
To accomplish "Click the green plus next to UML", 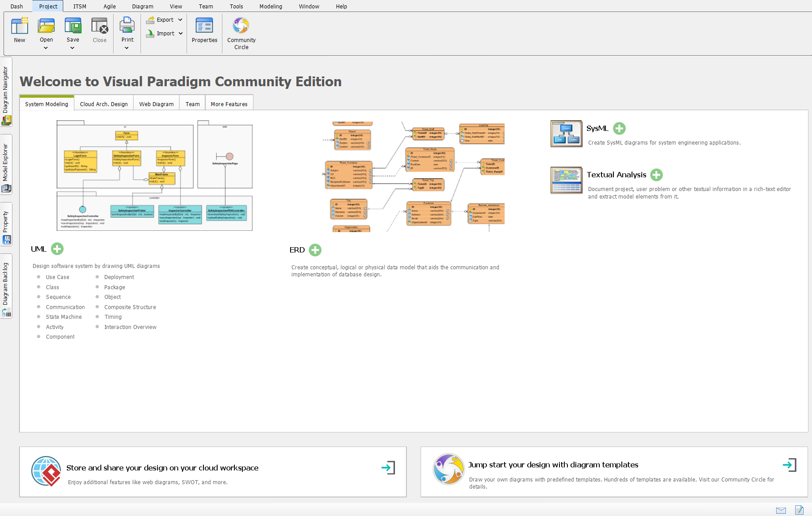I will click(x=57, y=249).
